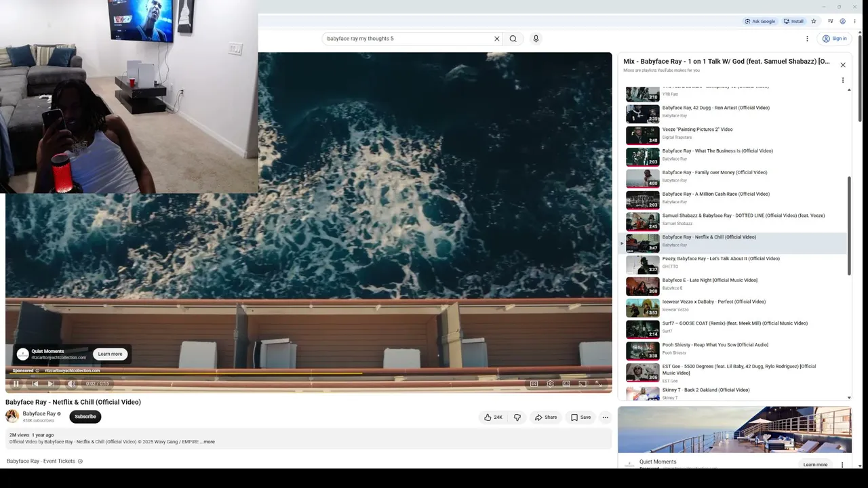Start voice search with the microphone icon
This screenshot has height=488, width=868.
536,39
